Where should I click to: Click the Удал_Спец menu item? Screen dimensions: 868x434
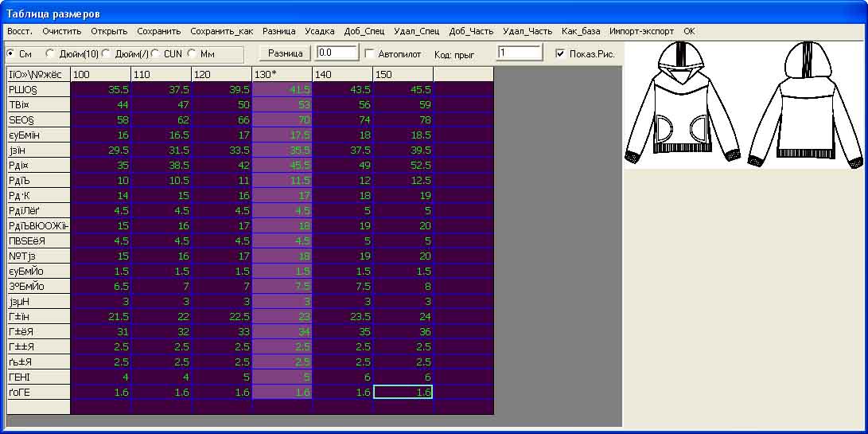point(416,32)
